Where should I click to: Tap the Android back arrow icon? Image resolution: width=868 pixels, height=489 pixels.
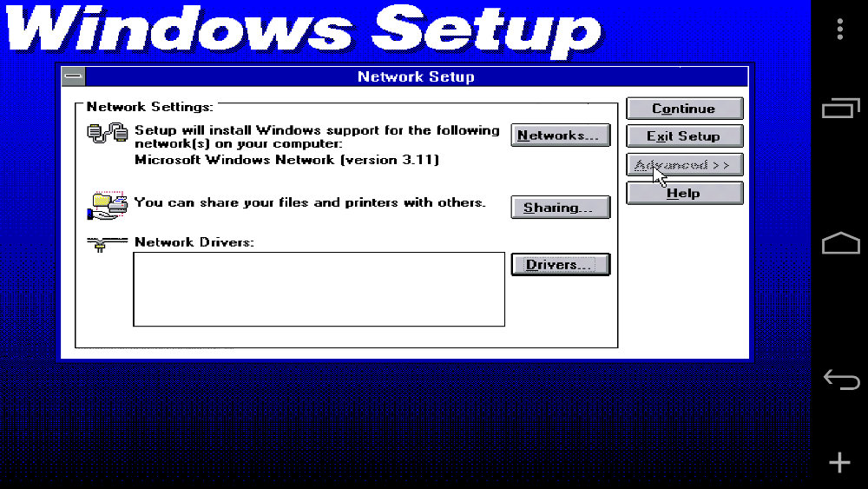coord(839,380)
